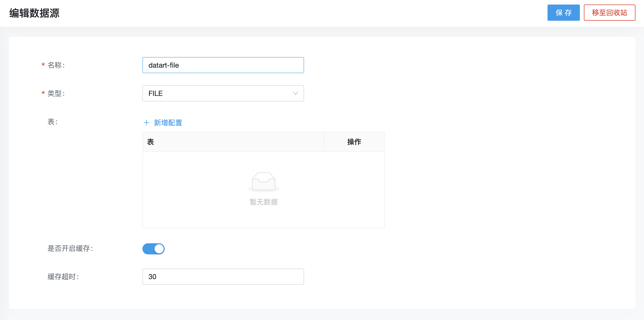Open the FILE type dropdown

223,93
